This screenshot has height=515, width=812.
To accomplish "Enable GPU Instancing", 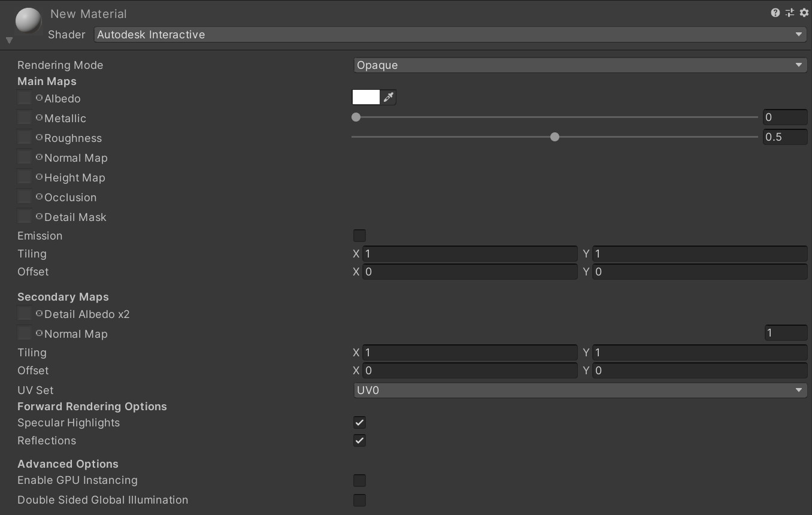I will (x=359, y=480).
